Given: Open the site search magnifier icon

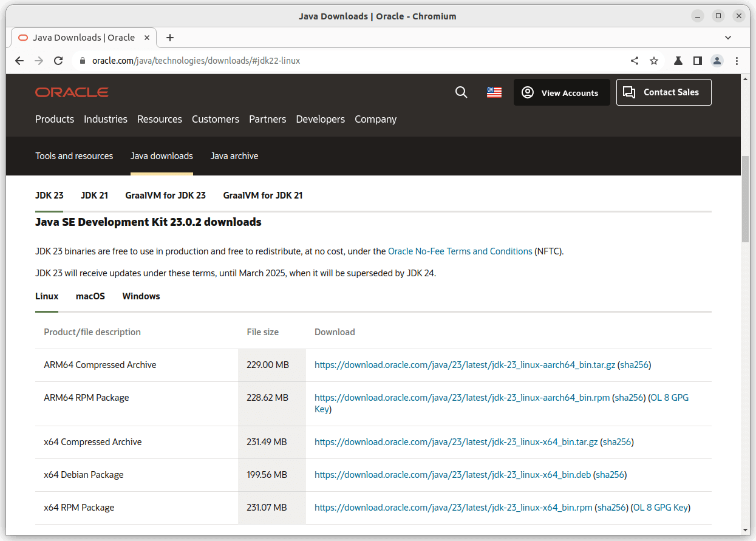Looking at the screenshot, I should [461, 92].
